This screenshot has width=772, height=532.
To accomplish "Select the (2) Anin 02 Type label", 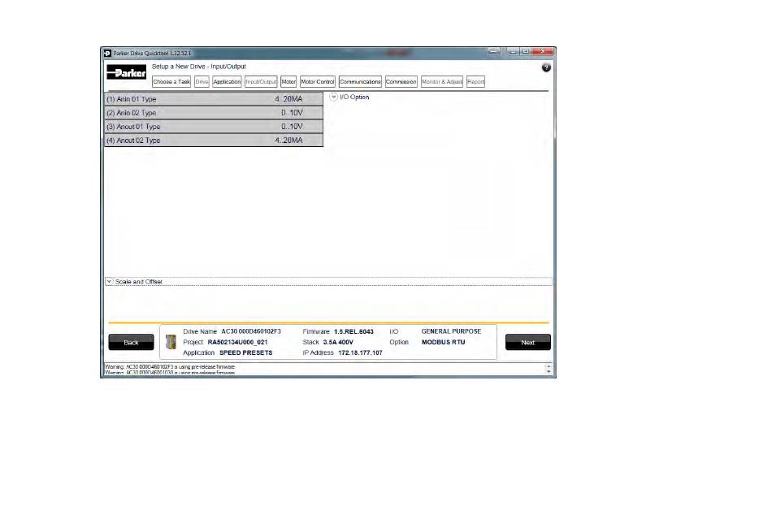I will coord(131,113).
